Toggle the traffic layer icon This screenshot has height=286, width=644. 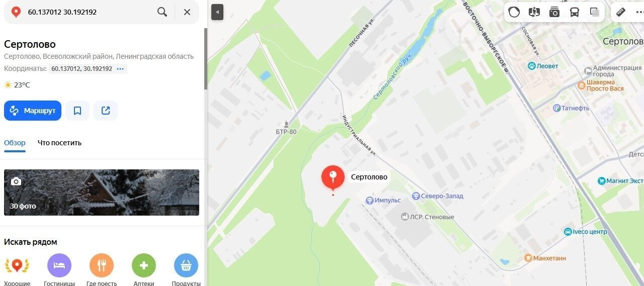click(x=514, y=12)
